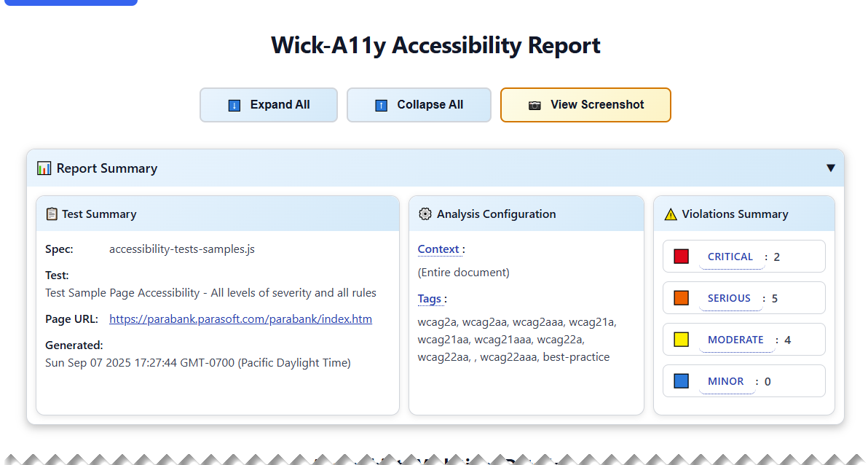The width and height of the screenshot is (868, 465).
Task: Click the down-arrow icon on Expand All
Action: coord(234,106)
